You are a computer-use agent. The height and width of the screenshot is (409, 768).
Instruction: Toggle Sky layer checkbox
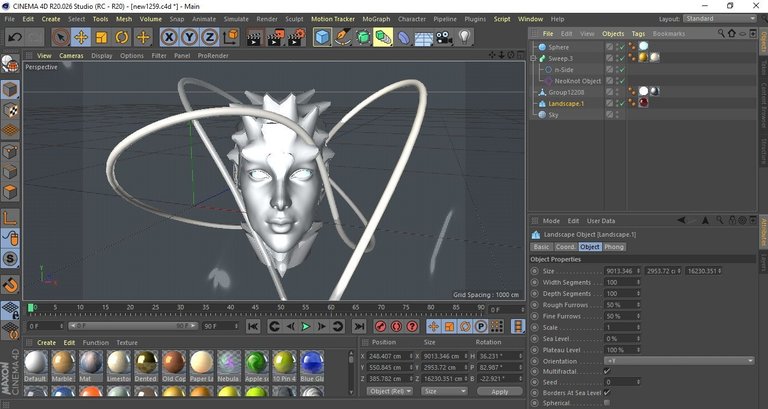point(609,115)
